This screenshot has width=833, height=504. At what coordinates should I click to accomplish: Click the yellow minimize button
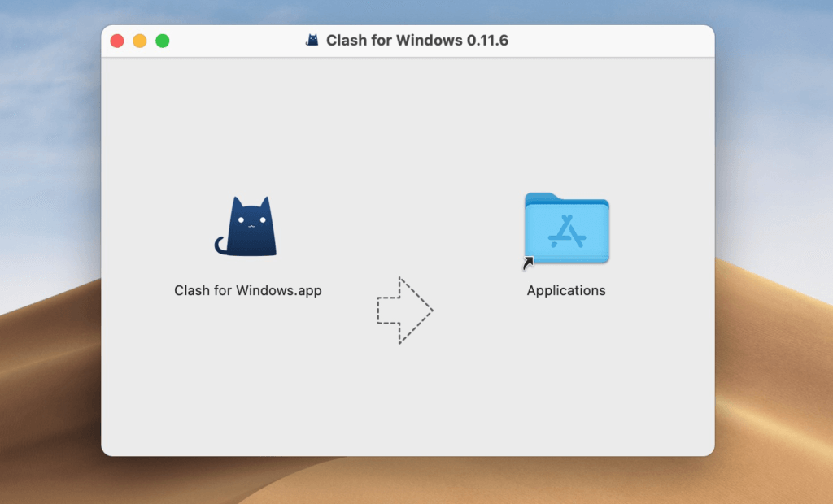139,39
